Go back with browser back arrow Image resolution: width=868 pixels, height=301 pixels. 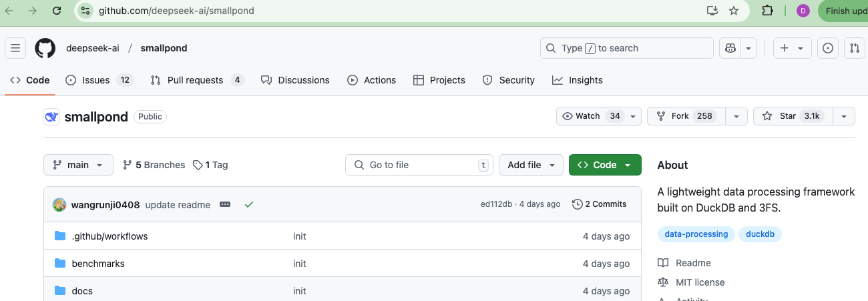coord(9,11)
